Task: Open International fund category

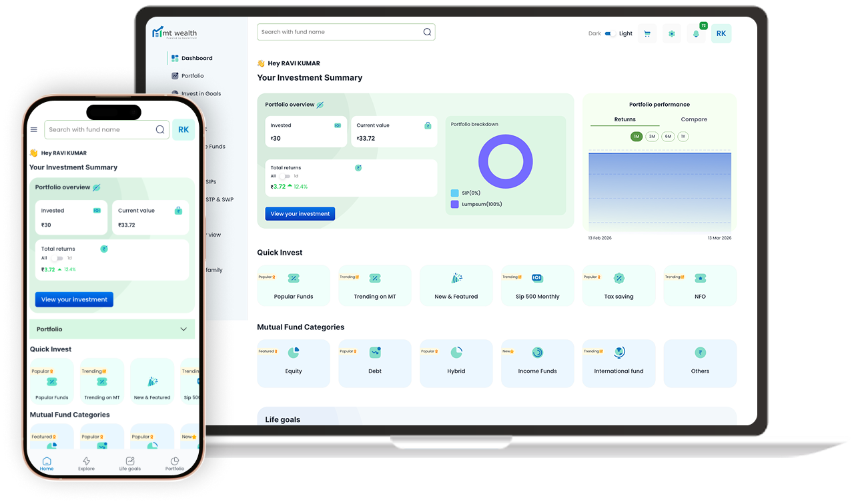Action: [x=618, y=363]
